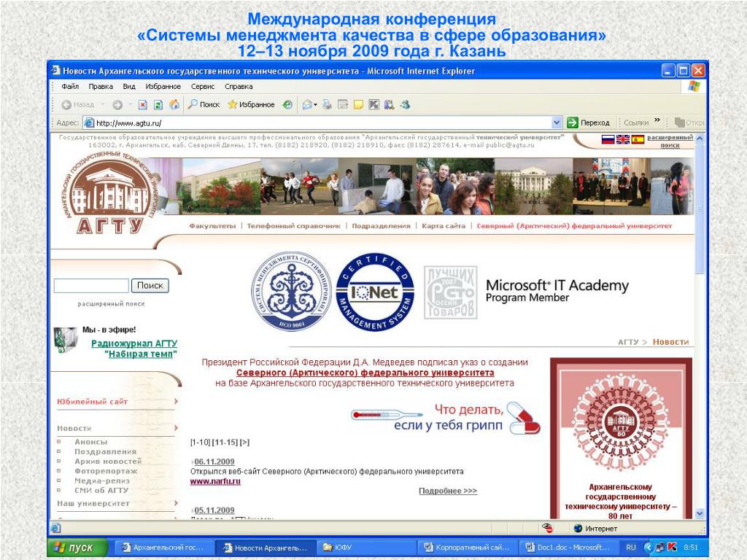
Task: Select the English UK flag icon
Action: click(623, 139)
